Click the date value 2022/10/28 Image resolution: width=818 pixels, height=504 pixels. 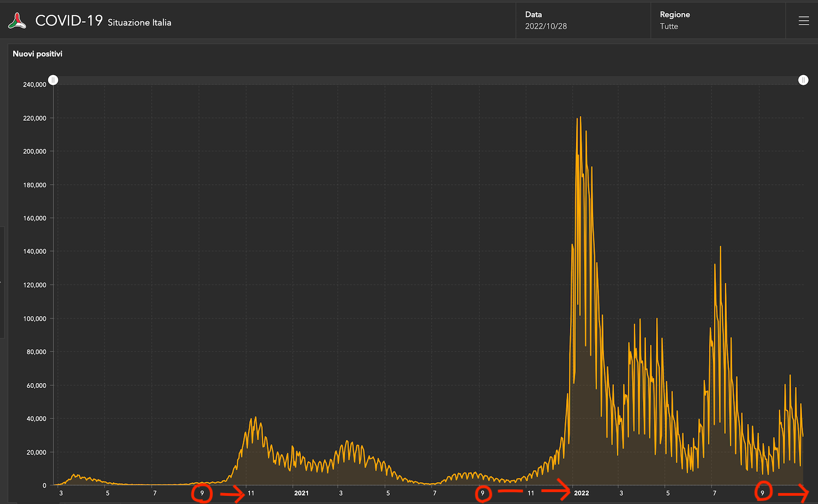pyautogui.click(x=546, y=27)
